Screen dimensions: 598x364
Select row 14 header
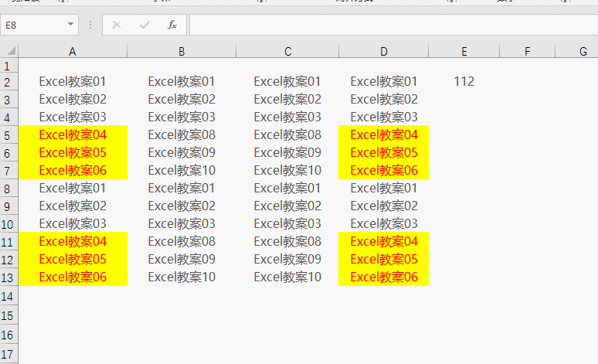(x=9, y=296)
